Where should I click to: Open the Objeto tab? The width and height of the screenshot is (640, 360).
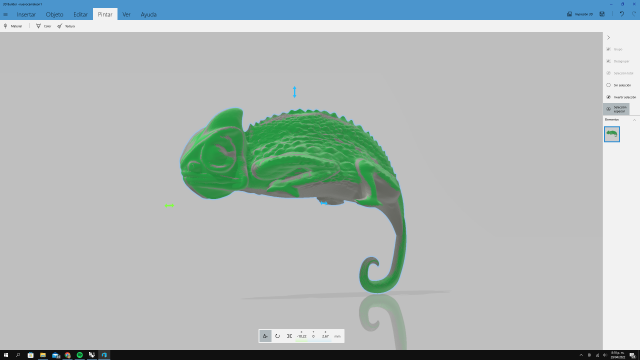coord(54,14)
